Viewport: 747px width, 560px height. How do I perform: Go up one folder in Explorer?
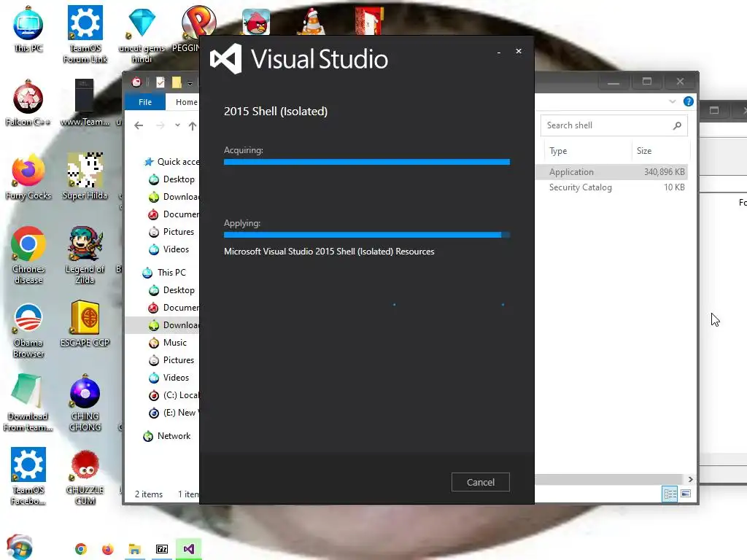click(192, 125)
